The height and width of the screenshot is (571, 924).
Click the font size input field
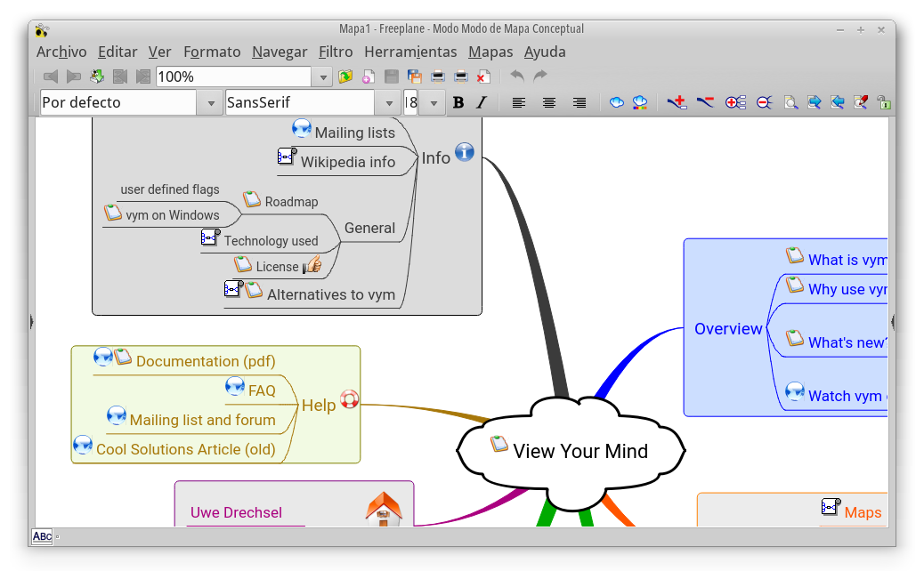[411, 103]
